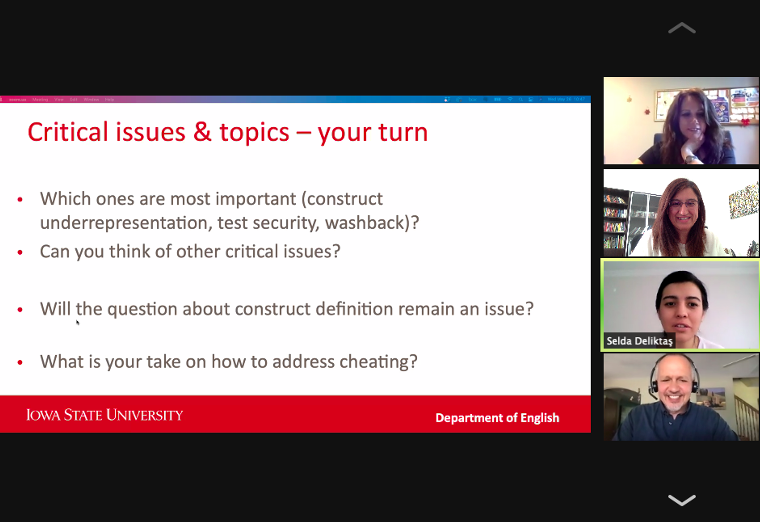Click the bullet 'Which ones are most important'
The image size is (760, 522).
click(x=229, y=210)
